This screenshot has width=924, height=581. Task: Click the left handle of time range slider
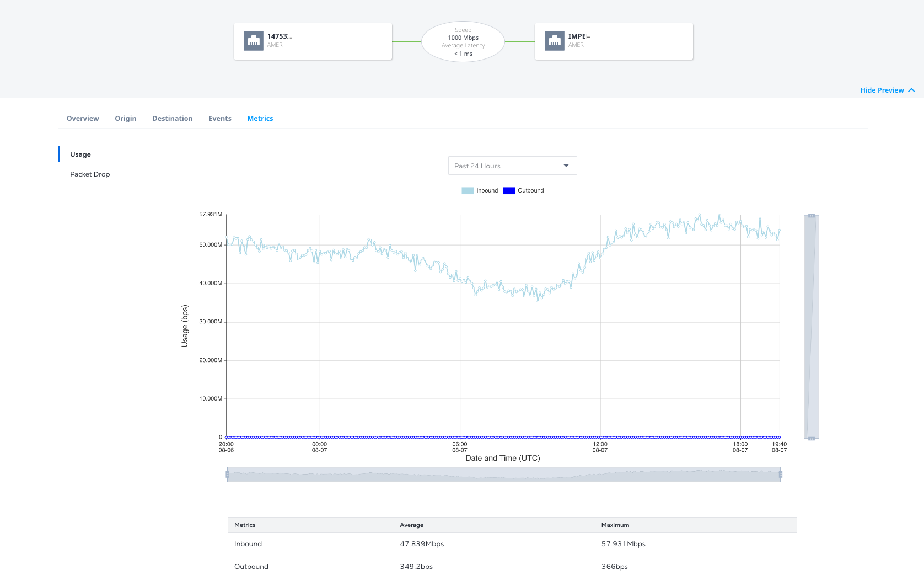(227, 475)
